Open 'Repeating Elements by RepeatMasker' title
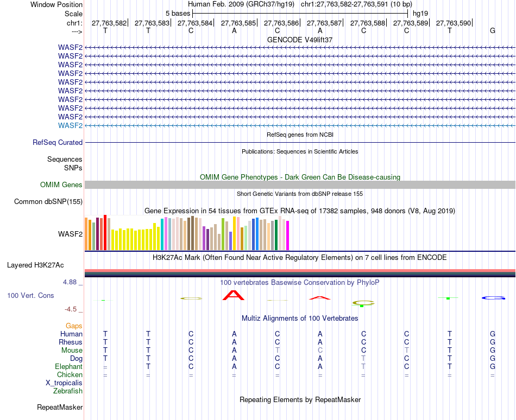 click(x=300, y=399)
